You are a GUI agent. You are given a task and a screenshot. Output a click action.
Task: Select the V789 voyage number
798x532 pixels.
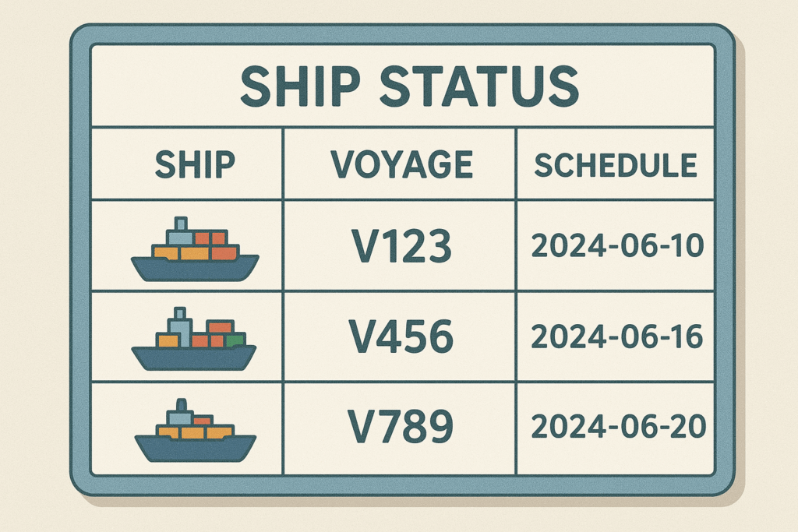point(401,427)
